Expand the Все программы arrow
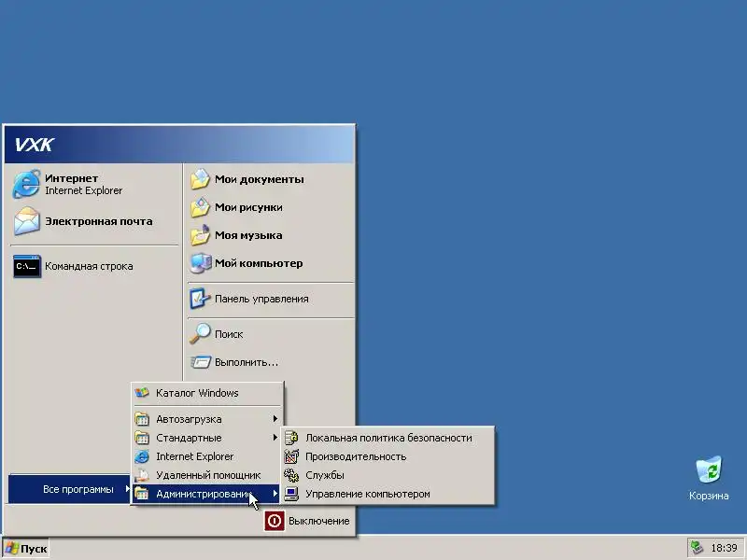 127,489
